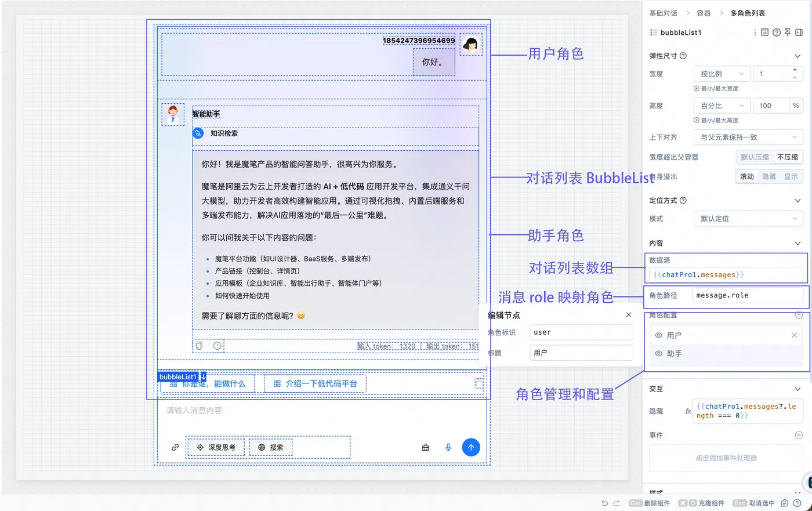Collapse the properties side panel

click(x=799, y=32)
